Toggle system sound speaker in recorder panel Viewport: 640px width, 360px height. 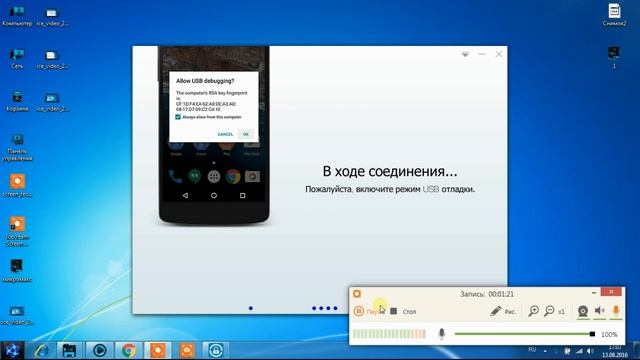[x=599, y=311]
